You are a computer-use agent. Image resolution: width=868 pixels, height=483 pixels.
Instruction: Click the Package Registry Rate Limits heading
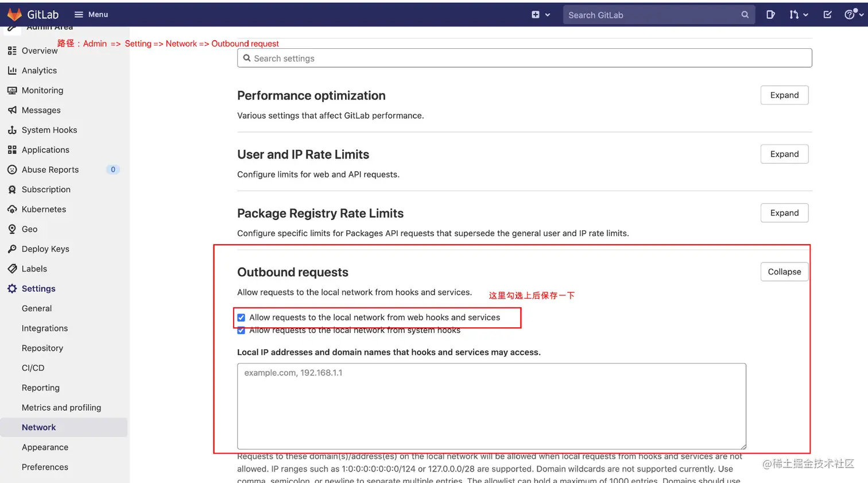pyautogui.click(x=320, y=213)
